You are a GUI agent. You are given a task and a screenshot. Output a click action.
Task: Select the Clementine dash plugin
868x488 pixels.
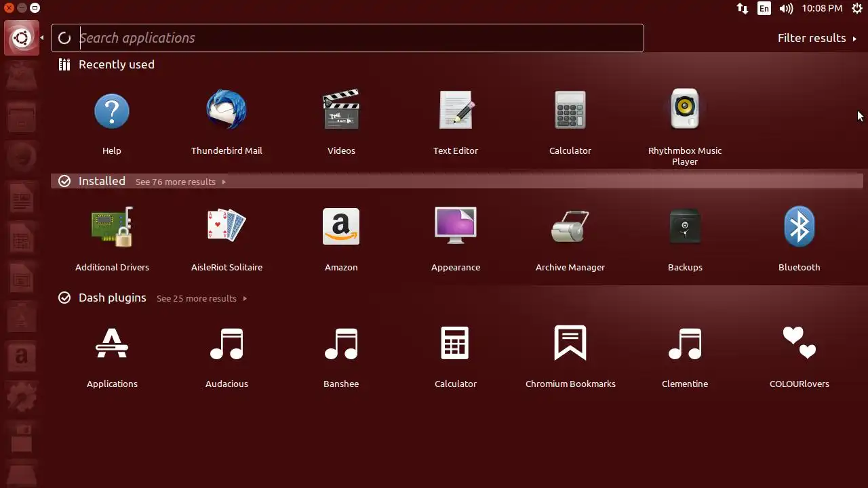[x=685, y=344]
